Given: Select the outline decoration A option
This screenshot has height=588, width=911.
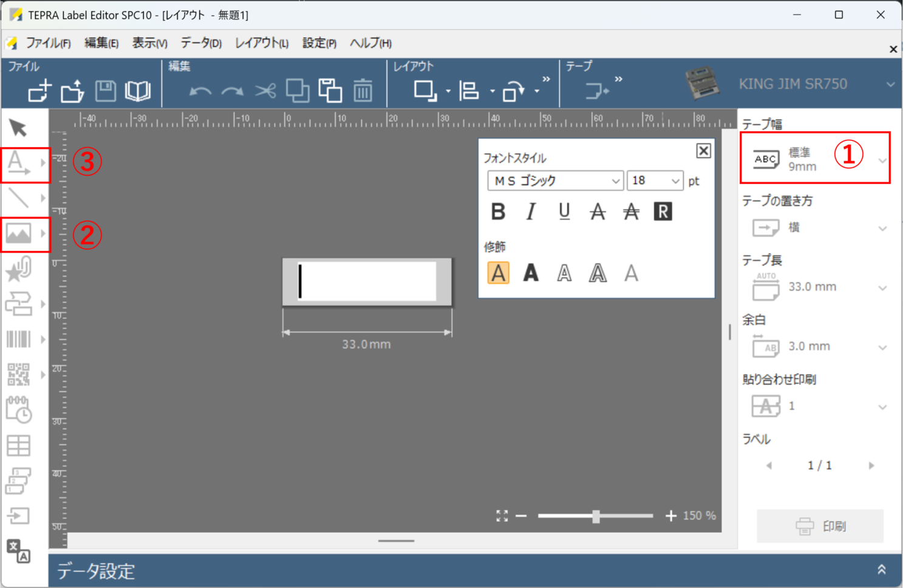Looking at the screenshot, I should pos(564,273).
